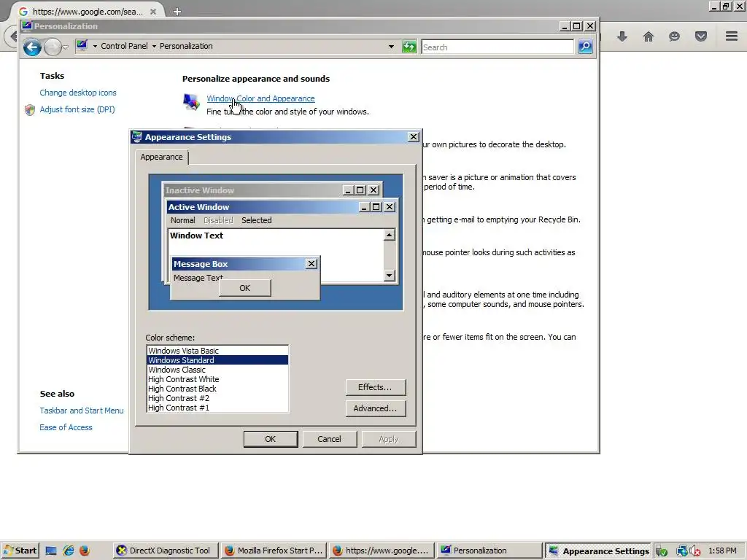Confirm Appearance Settings with OK
This screenshot has width=747, height=560.
(271, 439)
